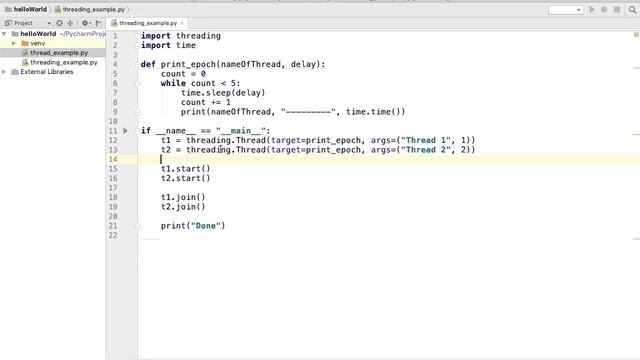The image size is (640, 360).
Task: Click the green inspection status indicator
Action: tap(636, 35)
